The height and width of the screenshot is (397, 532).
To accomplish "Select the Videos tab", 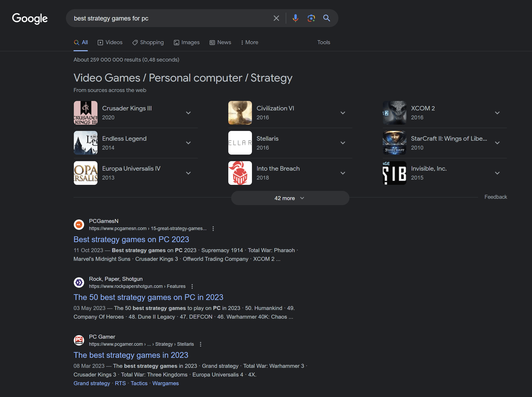I will click(x=110, y=42).
